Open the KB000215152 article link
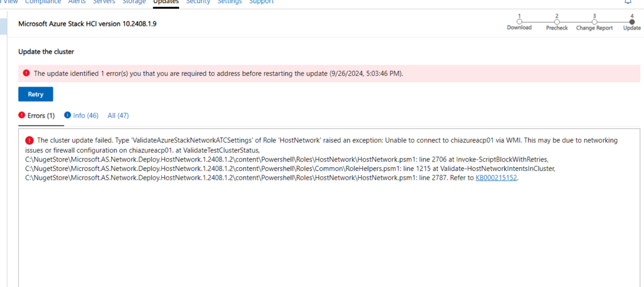The height and width of the screenshot is (287, 644). point(496,178)
